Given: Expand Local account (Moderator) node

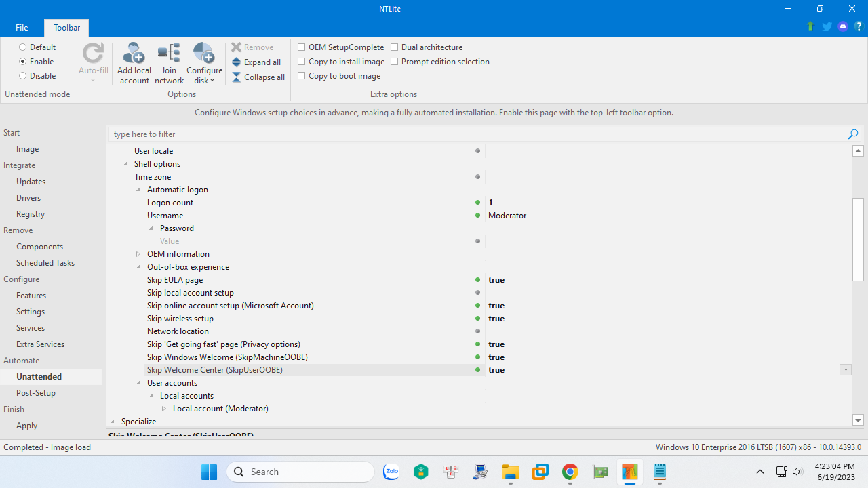Looking at the screenshot, I should 164,409.
